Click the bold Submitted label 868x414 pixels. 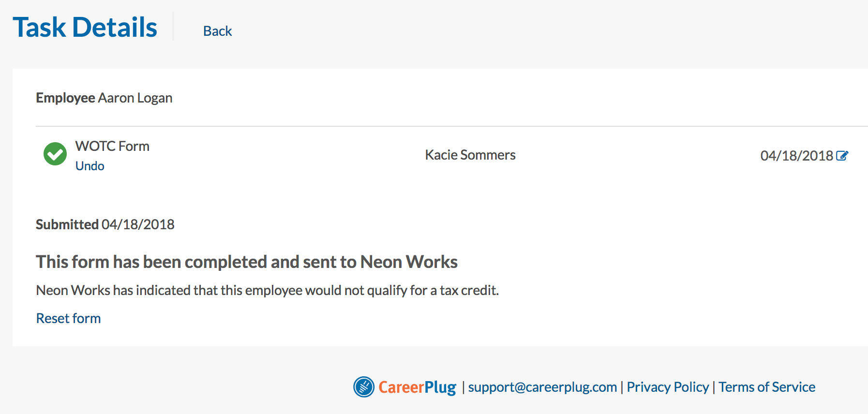[x=67, y=224]
